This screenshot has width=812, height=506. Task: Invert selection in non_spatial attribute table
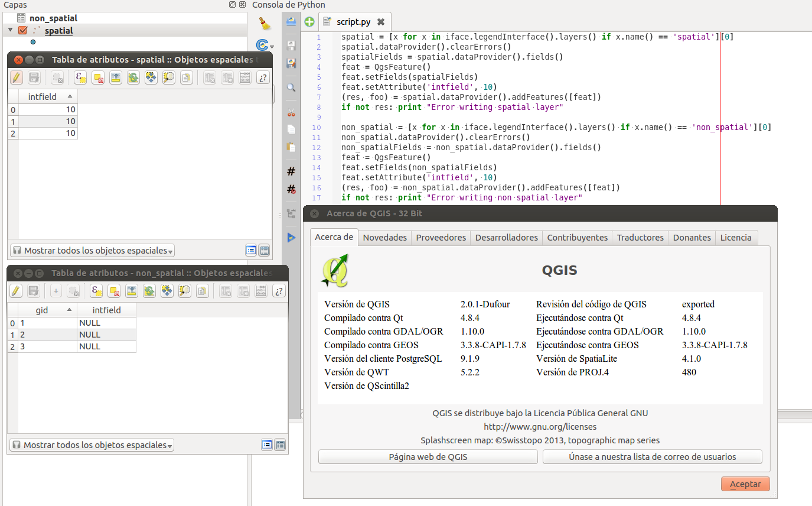pos(149,291)
